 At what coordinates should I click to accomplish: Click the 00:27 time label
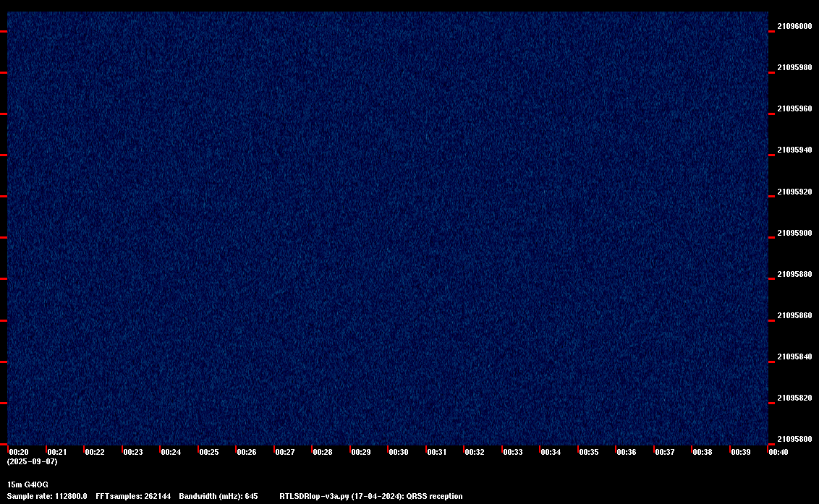[x=284, y=452]
